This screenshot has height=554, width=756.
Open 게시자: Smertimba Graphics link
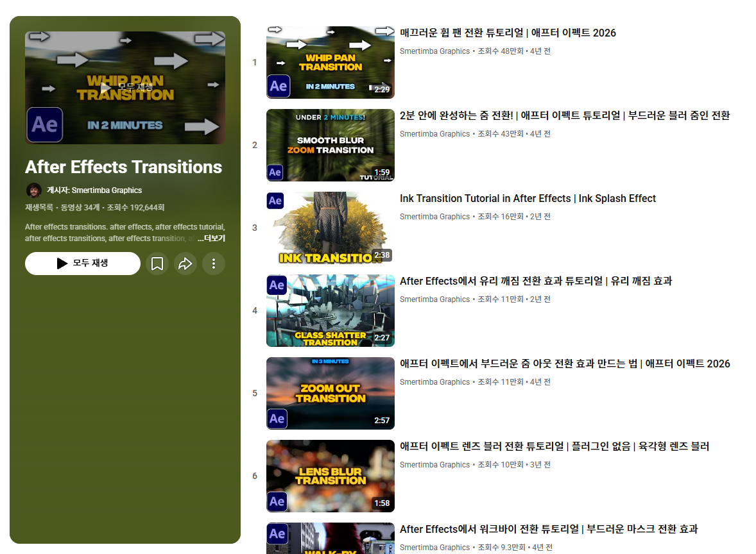(94, 190)
